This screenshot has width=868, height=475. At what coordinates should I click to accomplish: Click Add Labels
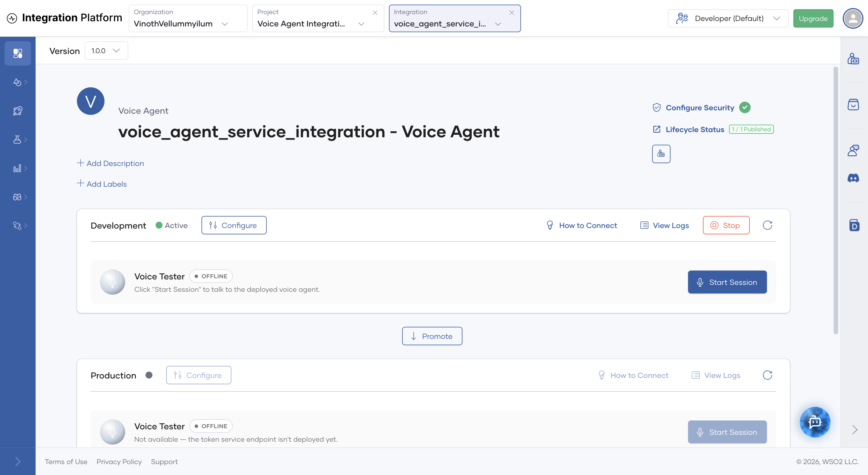pyautogui.click(x=102, y=184)
